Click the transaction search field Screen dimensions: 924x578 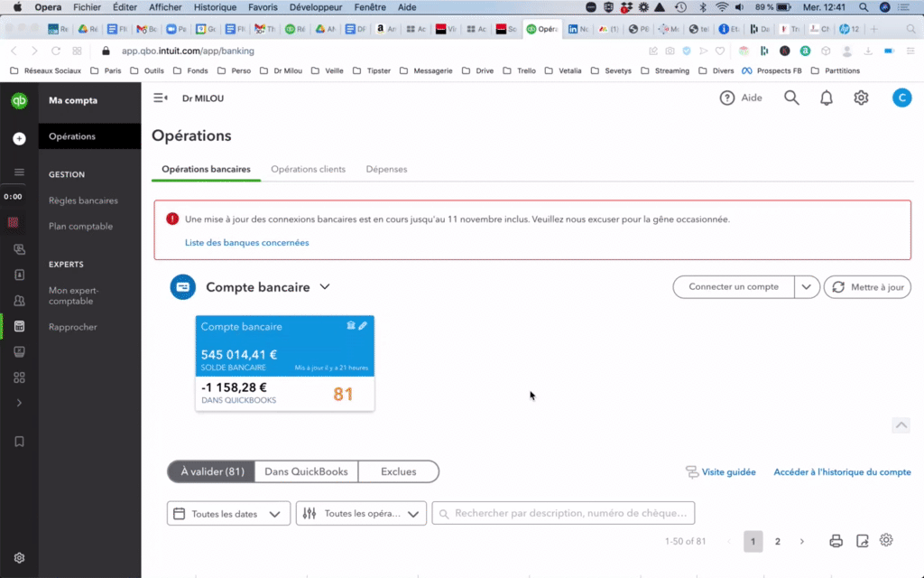point(564,513)
